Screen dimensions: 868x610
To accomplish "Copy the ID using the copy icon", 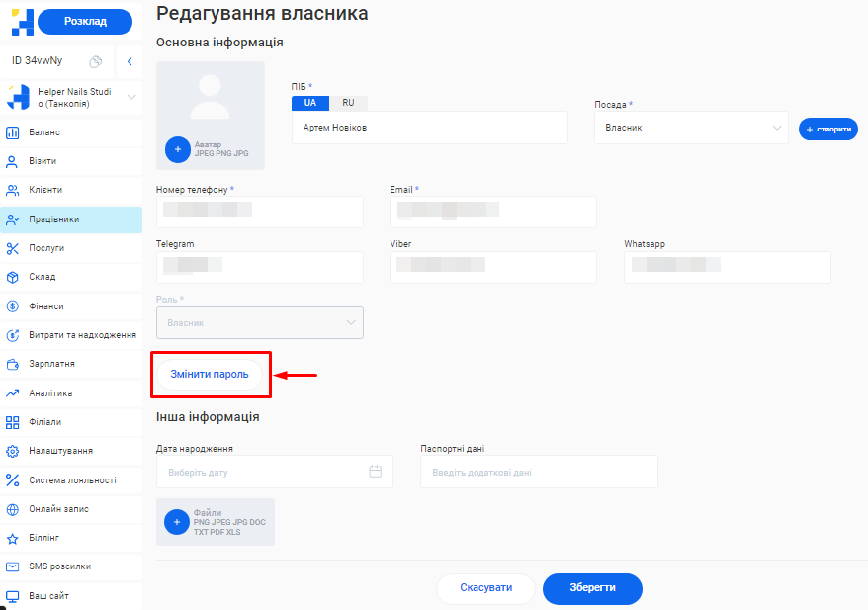I will (94, 61).
